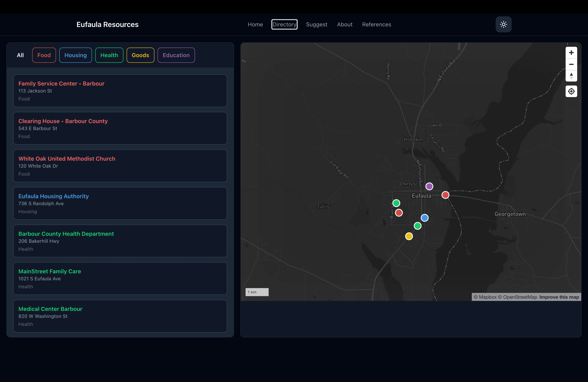
Task: Select the All filter
Action: click(20, 55)
